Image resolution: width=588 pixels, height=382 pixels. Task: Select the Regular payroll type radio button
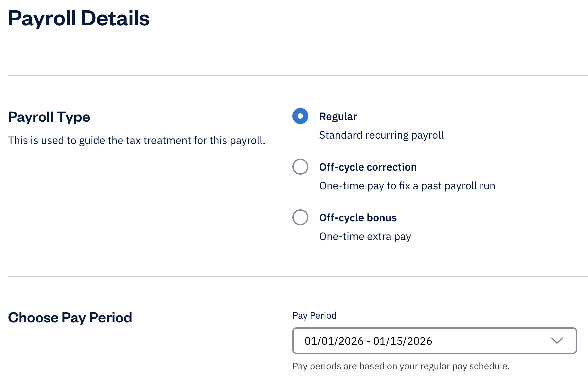(300, 116)
